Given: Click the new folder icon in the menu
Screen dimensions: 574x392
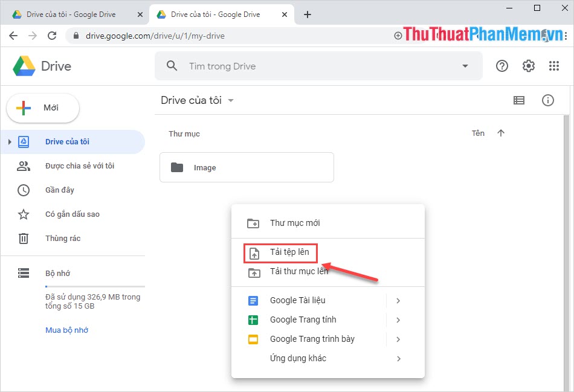Looking at the screenshot, I should click(x=253, y=223).
